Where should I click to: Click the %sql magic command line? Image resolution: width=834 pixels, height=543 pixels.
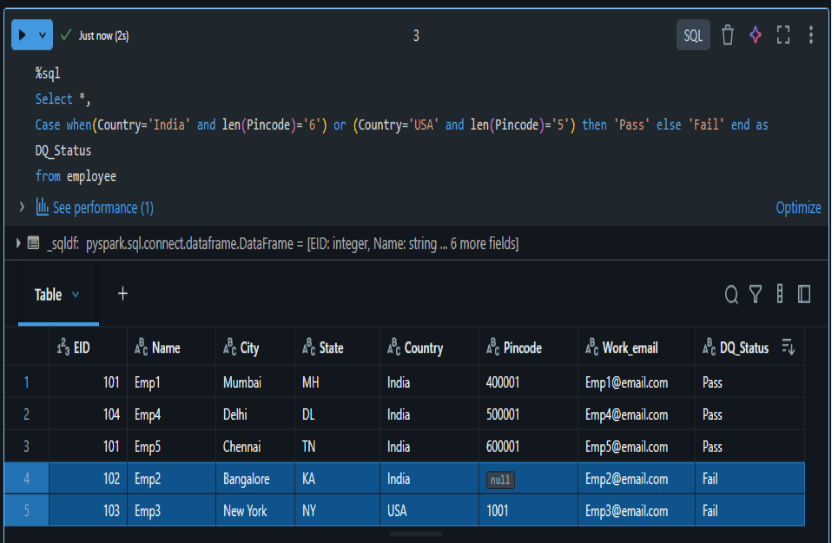coord(48,73)
